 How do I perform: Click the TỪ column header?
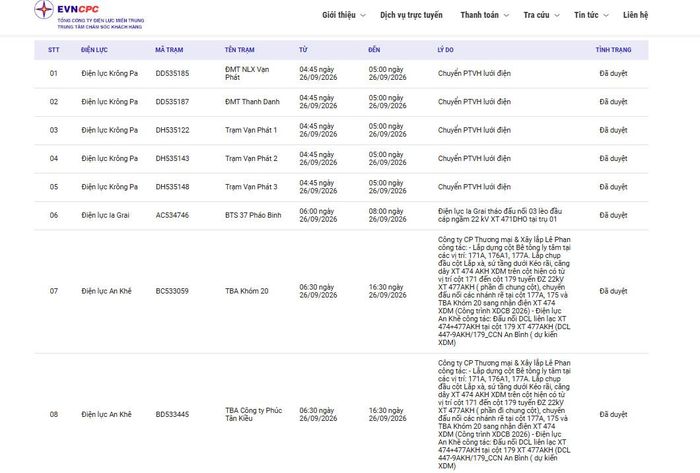tap(303, 50)
